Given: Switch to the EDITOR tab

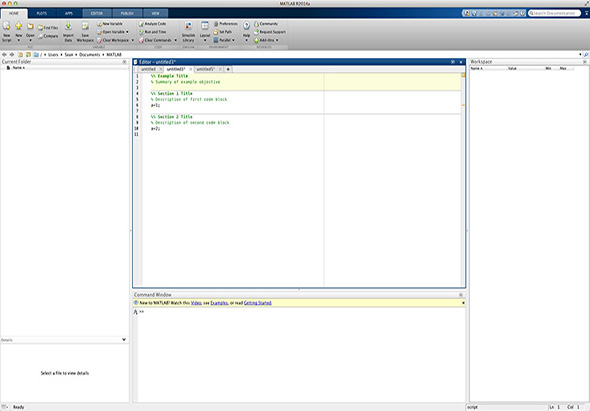Looking at the screenshot, I should click(97, 13).
